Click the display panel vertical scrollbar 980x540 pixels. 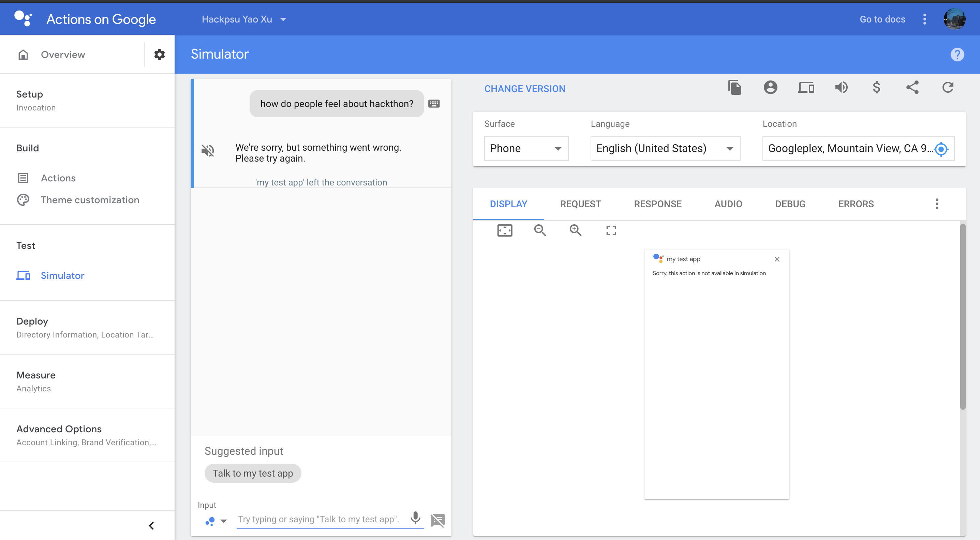point(963,316)
